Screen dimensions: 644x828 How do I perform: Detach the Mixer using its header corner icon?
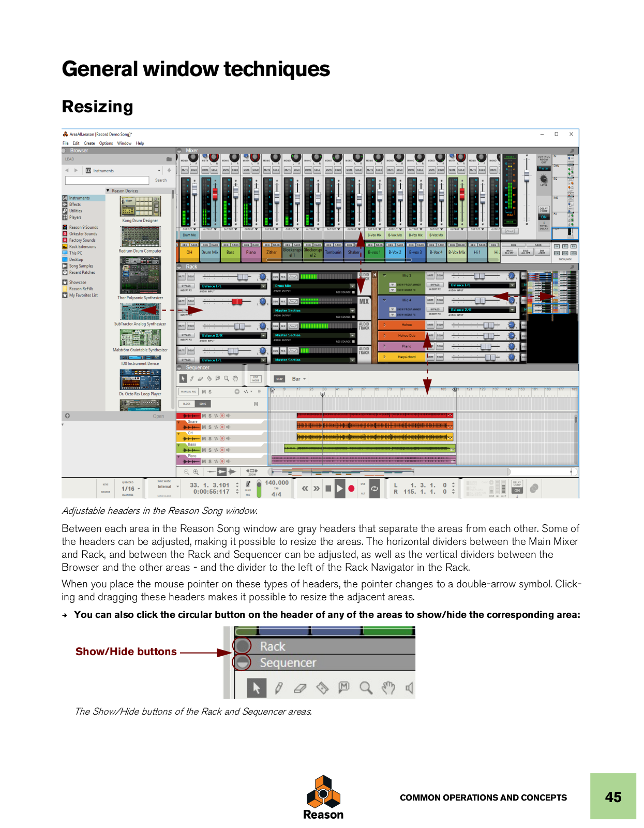[x=572, y=151]
